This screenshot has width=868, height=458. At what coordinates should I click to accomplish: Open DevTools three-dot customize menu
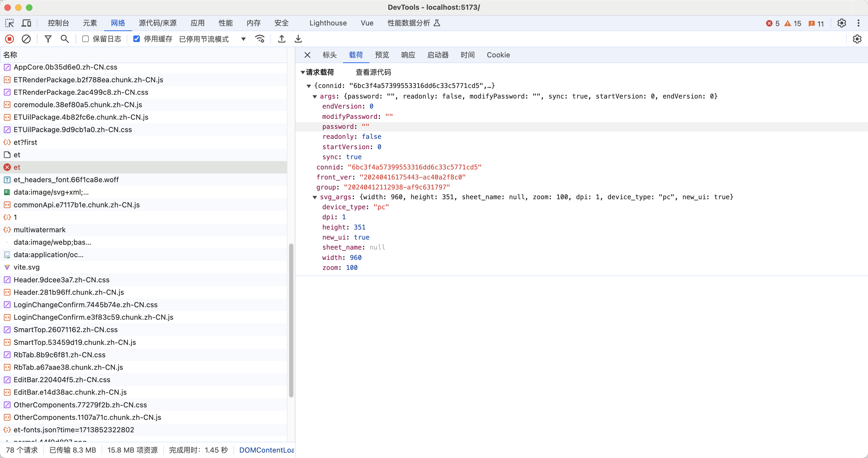[x=858, y=23]
